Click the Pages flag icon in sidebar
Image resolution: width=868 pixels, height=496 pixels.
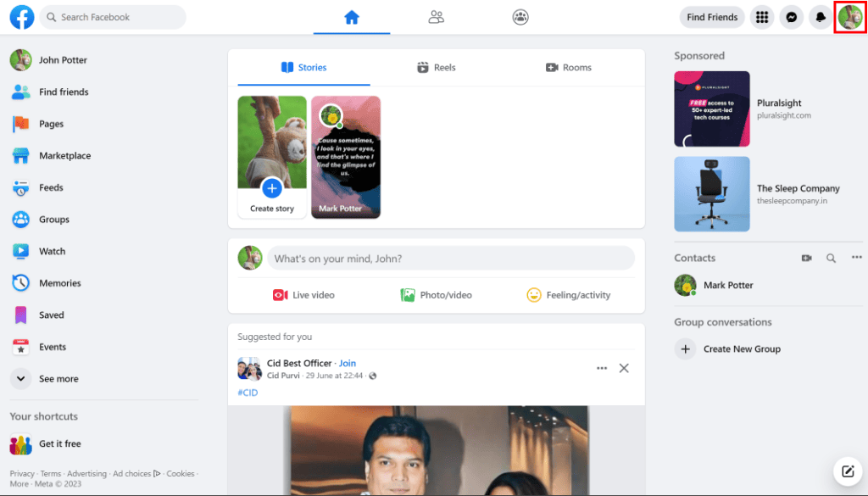20,124
